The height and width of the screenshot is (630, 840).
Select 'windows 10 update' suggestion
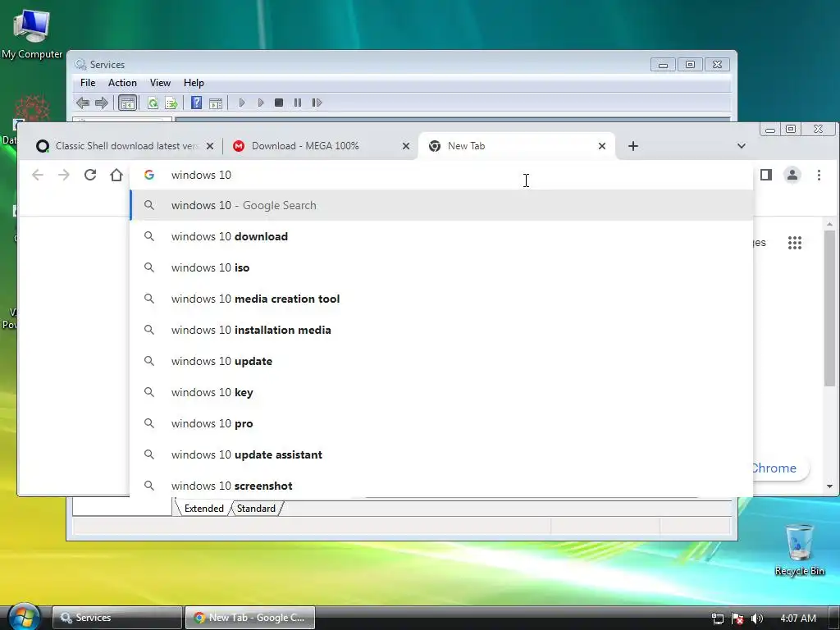[x=441, y=361]
